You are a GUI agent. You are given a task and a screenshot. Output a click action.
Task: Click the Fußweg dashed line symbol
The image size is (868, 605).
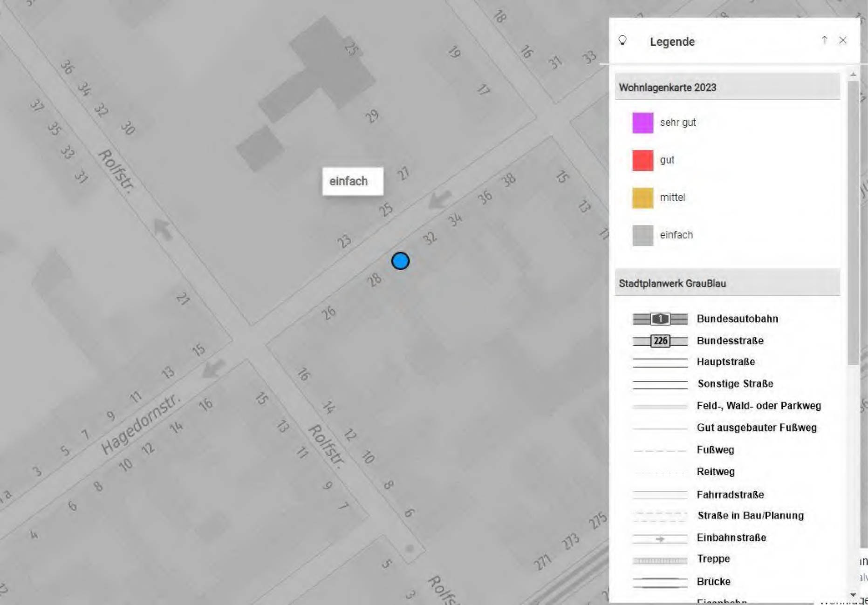(660, 450)
